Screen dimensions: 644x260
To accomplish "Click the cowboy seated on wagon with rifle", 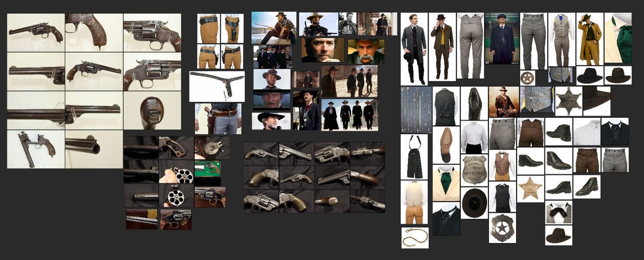I will [x=274, y=28].
